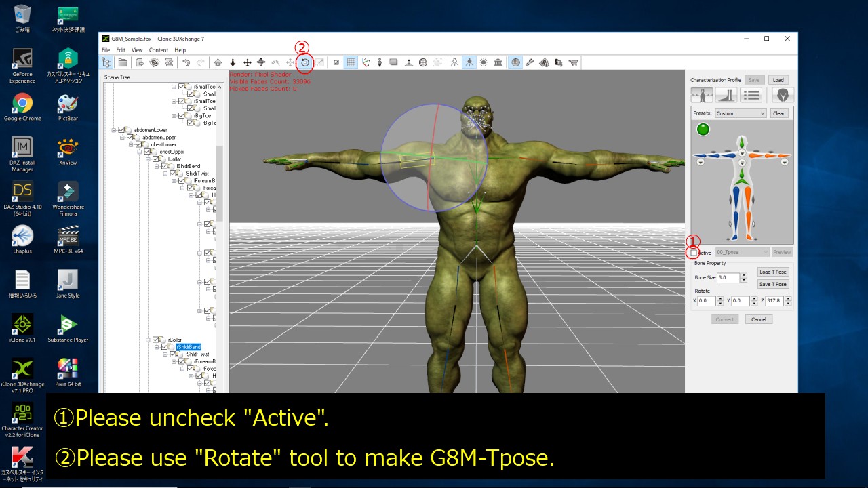Uncheck the Active checkbox
Screen dimensions: 868x488
tap(694, 253)
